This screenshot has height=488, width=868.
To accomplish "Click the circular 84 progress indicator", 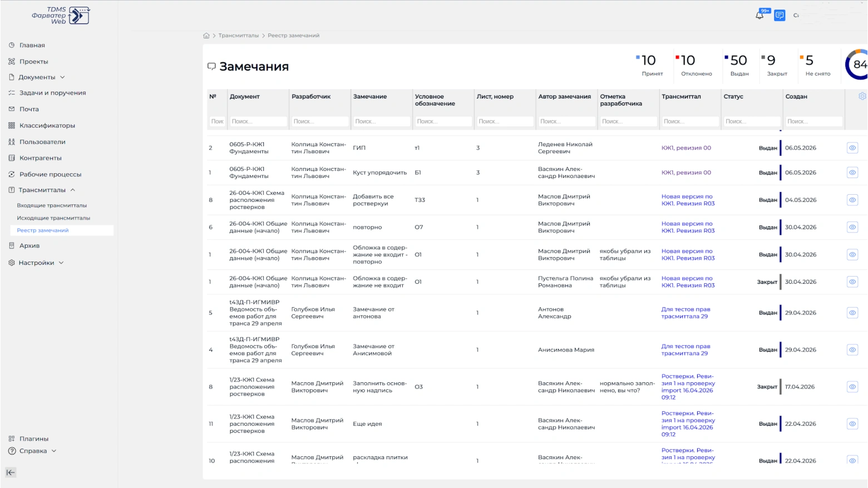I will pos(857,65).
